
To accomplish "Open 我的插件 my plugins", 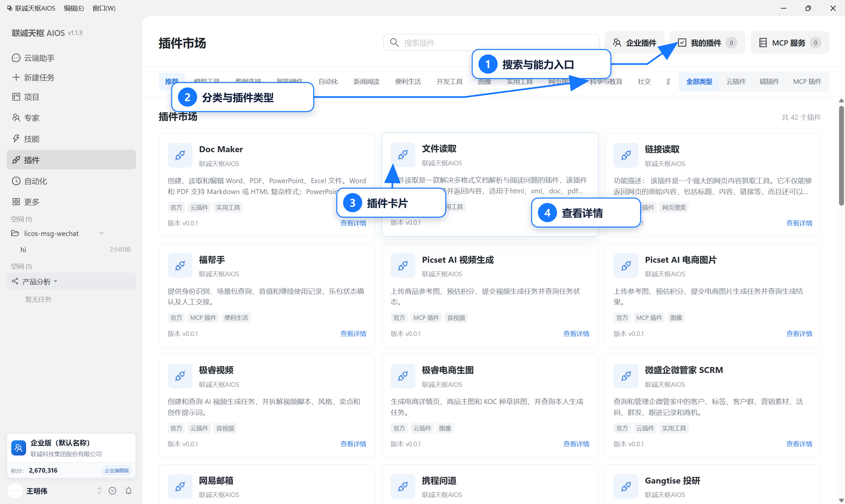I will 707,43.
